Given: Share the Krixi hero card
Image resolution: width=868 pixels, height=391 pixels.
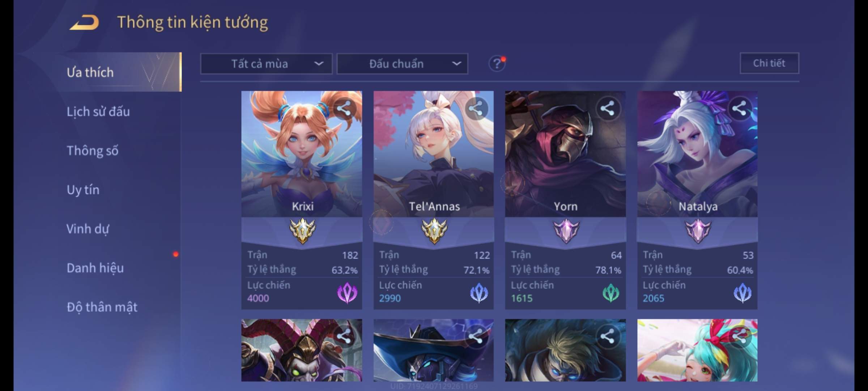Looking at the screenshot, I should [344, 109].
